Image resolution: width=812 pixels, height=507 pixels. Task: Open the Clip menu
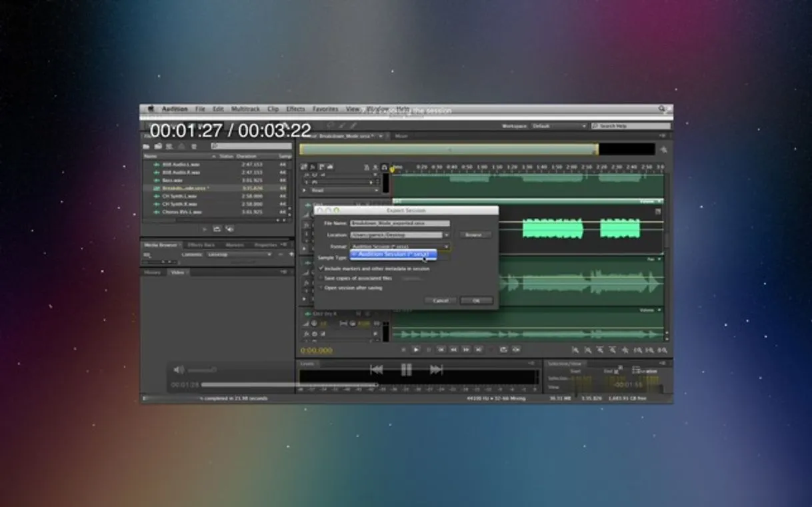pyautogui.click(x=273, y=109)
